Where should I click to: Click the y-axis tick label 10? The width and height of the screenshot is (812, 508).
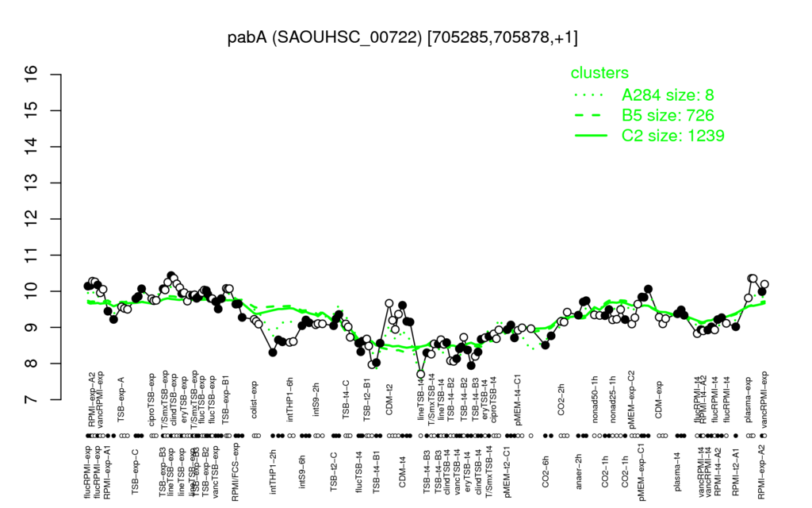[32, 291]
